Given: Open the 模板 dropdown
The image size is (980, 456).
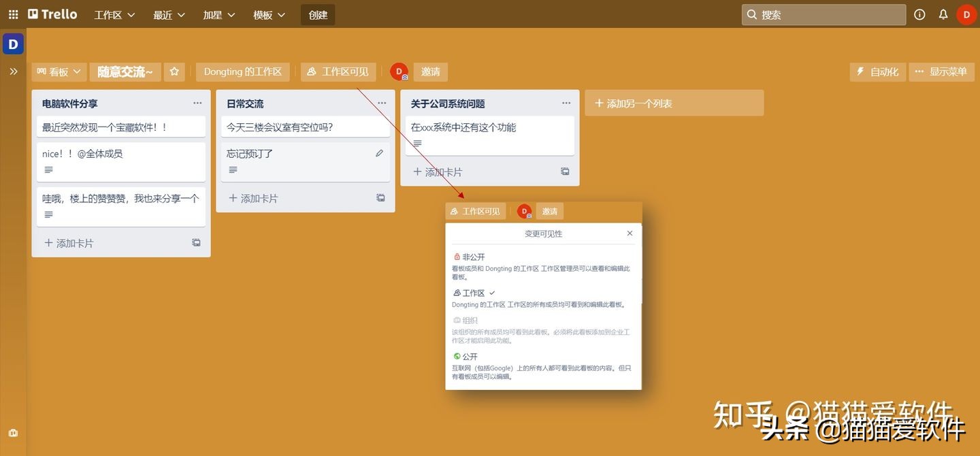Looking at the screenshot, I should tap(268, 14).
